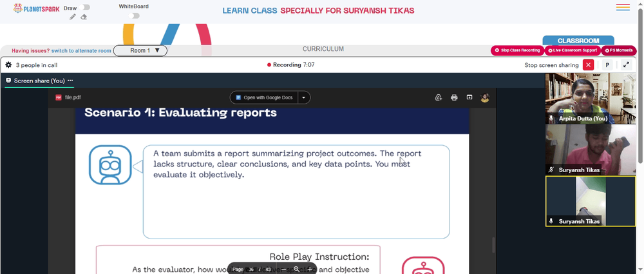Click the Add to Drive icon
644x274 pixels.
tap(439, 97)
